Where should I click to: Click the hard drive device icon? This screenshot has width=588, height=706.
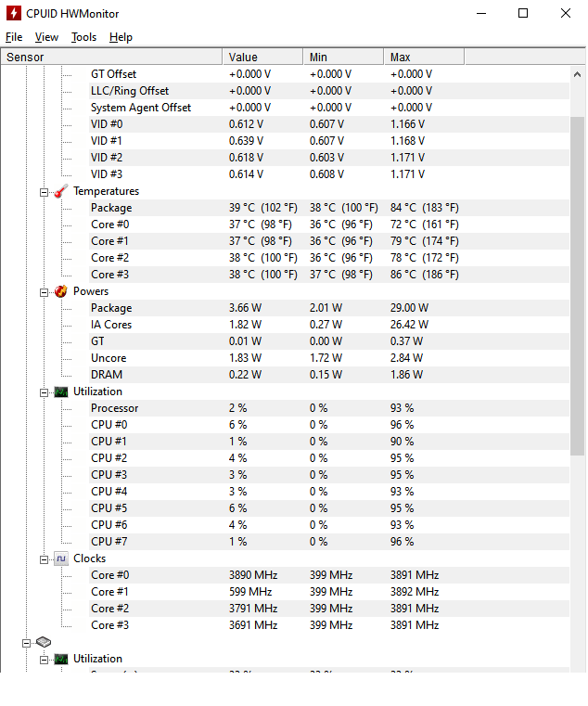[44, 642]
